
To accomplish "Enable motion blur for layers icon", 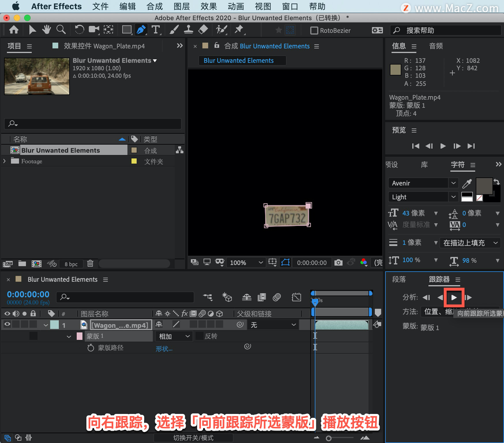I will pos(277,297).
